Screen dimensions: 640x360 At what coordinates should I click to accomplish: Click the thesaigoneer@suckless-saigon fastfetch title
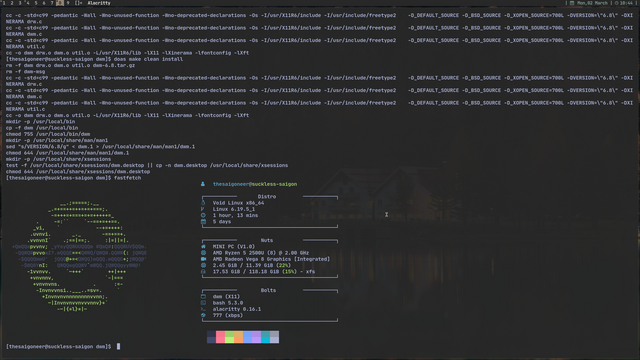[255, 184]
